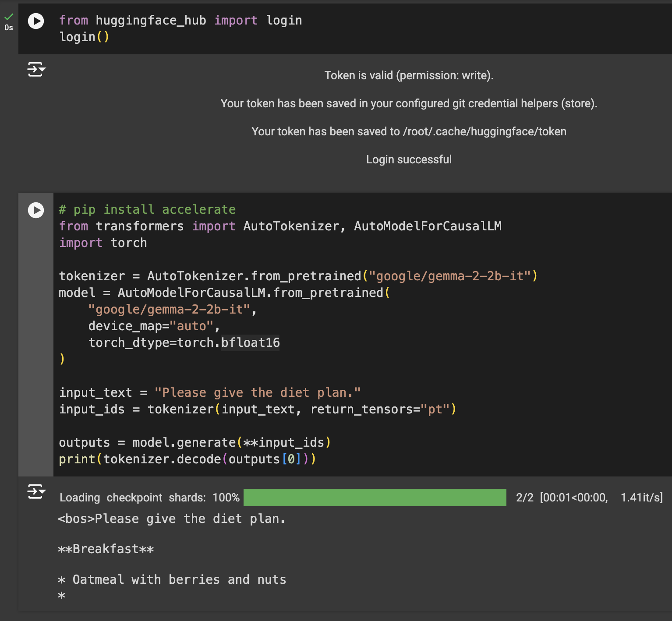
Task: Click the "Token is valid" output message
Action: pos(409,75)
